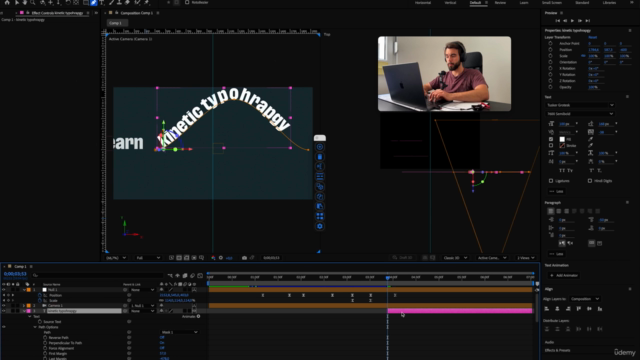Switch to the Learn workspace
The width and height of the screenshot is (640, 360).
(x=524, y=2)
